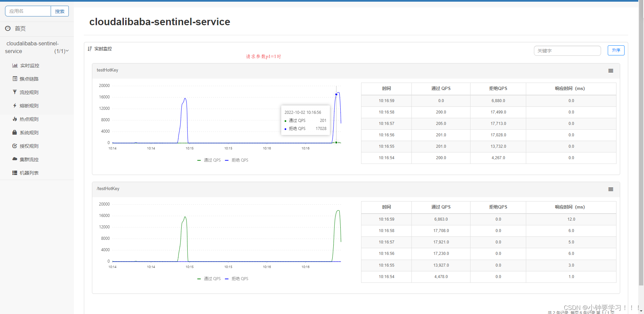The width and height of the screenshot is (644, 314).
Task: Click 4,478.0 passed QPS cell
Action: click(x=441, y=277)
